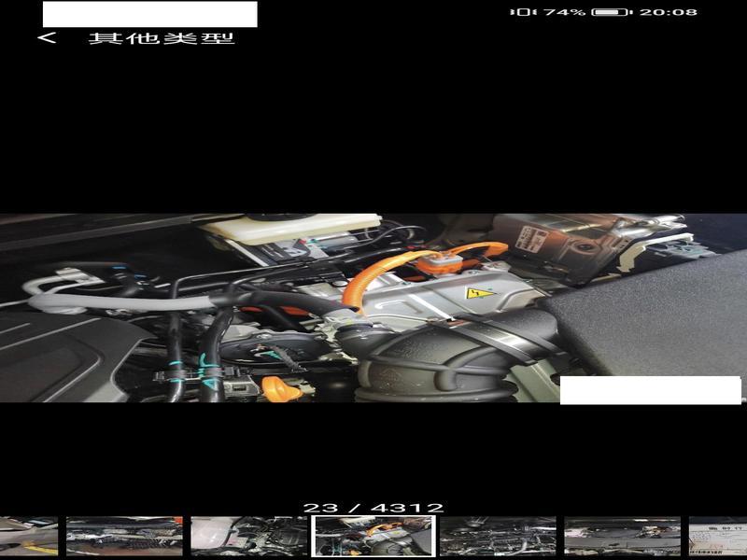The image size is (747, 560).
Task: Tap the 其他类型 album title
Action: tap(161, 38)
